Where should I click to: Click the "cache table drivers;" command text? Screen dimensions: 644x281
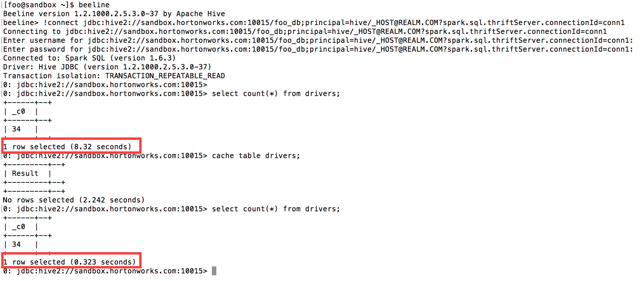coord(256,156)
